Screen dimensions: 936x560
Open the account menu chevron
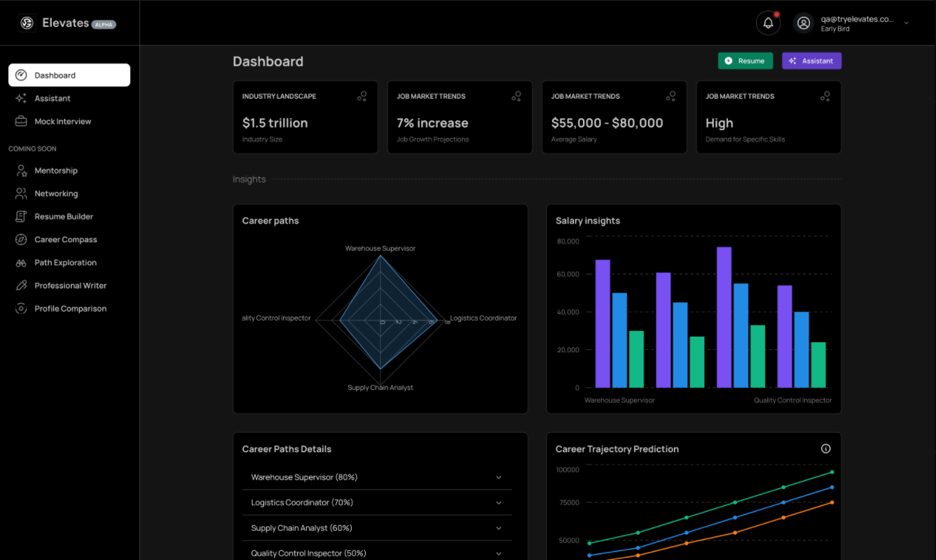point(906,23)
